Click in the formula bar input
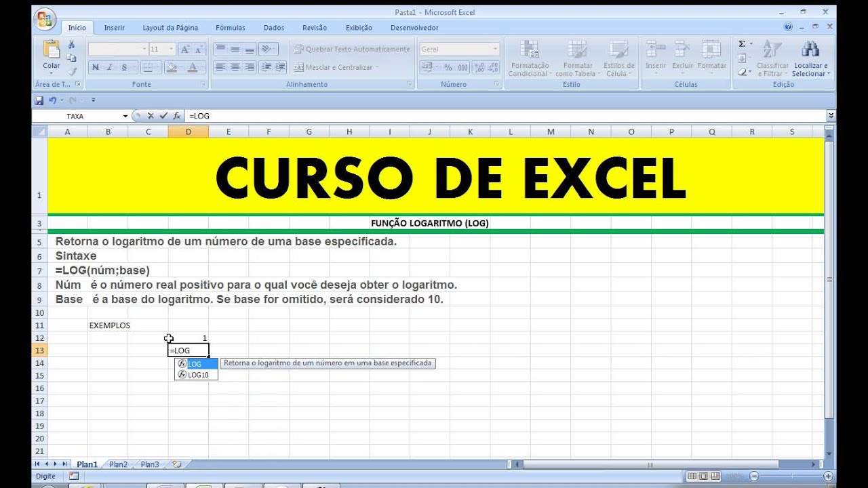Viewport: 868px width, 488px height. click(x=505, y=116)
